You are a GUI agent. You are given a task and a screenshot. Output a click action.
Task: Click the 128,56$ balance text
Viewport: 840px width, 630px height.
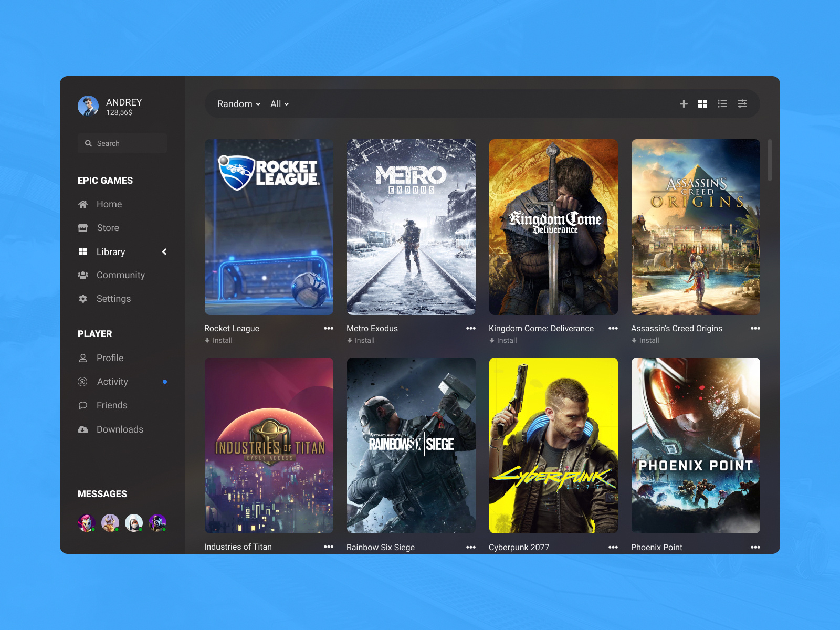(119, 112)
